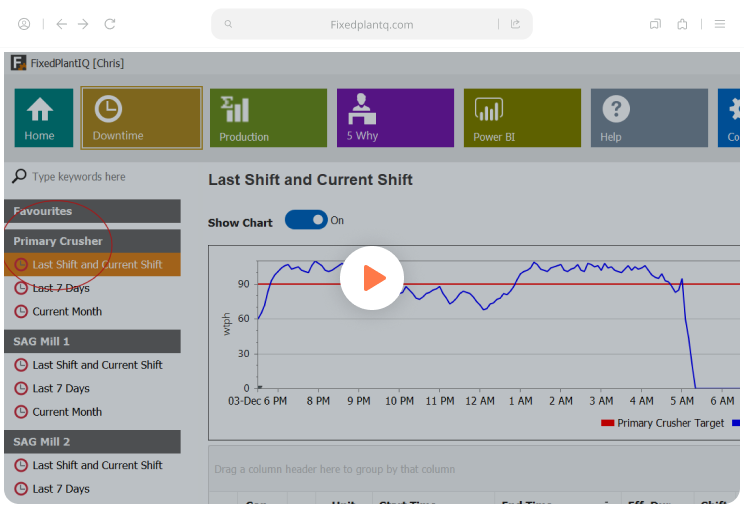Launch the Power BI tile

pos(522,118)
